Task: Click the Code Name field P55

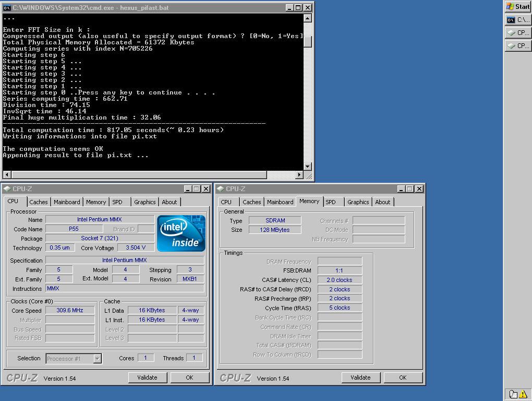Action: pyautogui.click(x=74, y=229)
